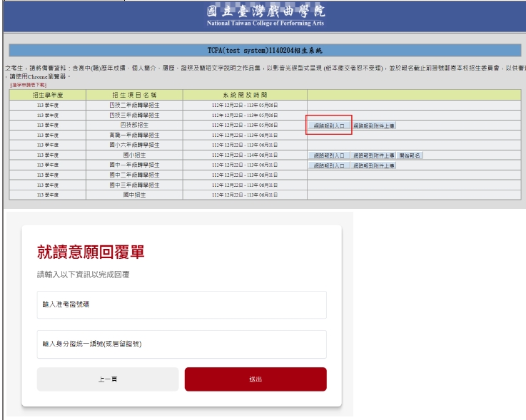
Task: Open 網路報到入口 for 國中一年級轉學招生
Action: (329, 165)
